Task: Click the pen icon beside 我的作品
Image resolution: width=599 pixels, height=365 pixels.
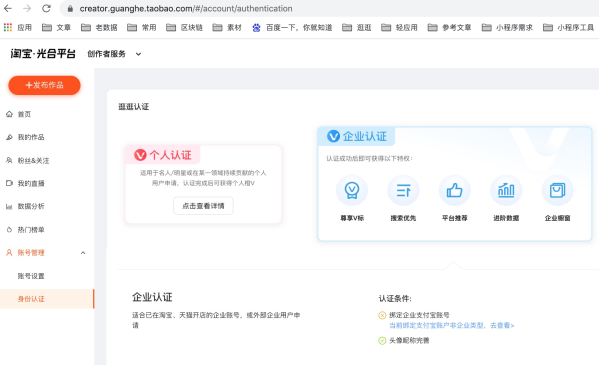Action: [9, 137]
